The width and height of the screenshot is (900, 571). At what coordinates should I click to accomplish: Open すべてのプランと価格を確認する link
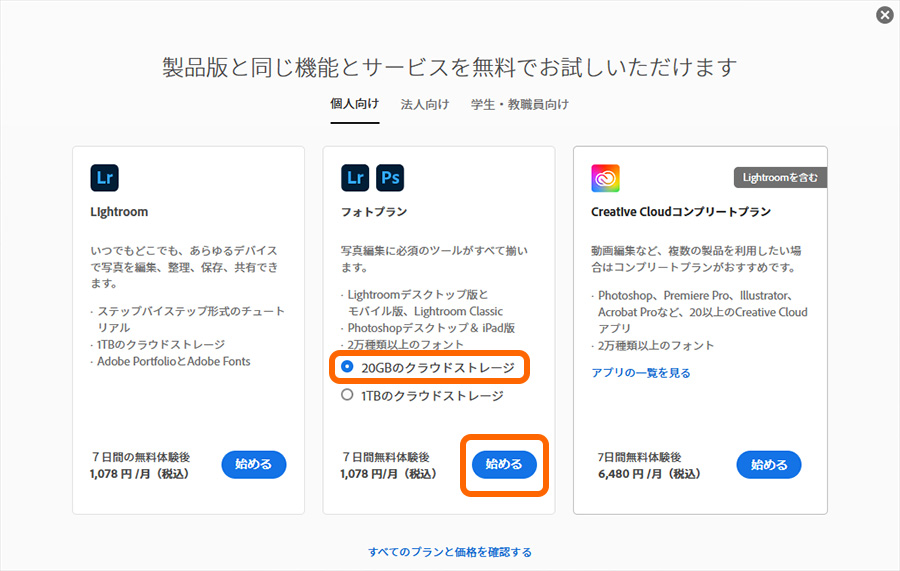[450, 552]
